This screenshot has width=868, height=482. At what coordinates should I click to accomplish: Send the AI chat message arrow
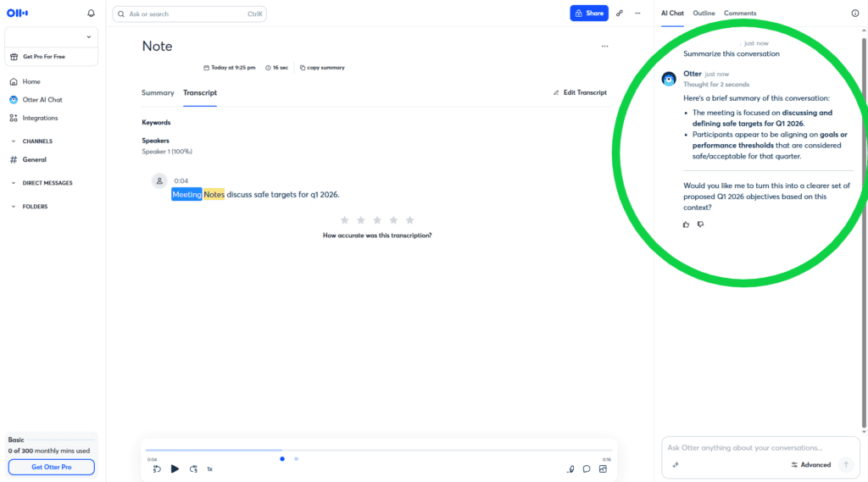[x=846, y=465]
